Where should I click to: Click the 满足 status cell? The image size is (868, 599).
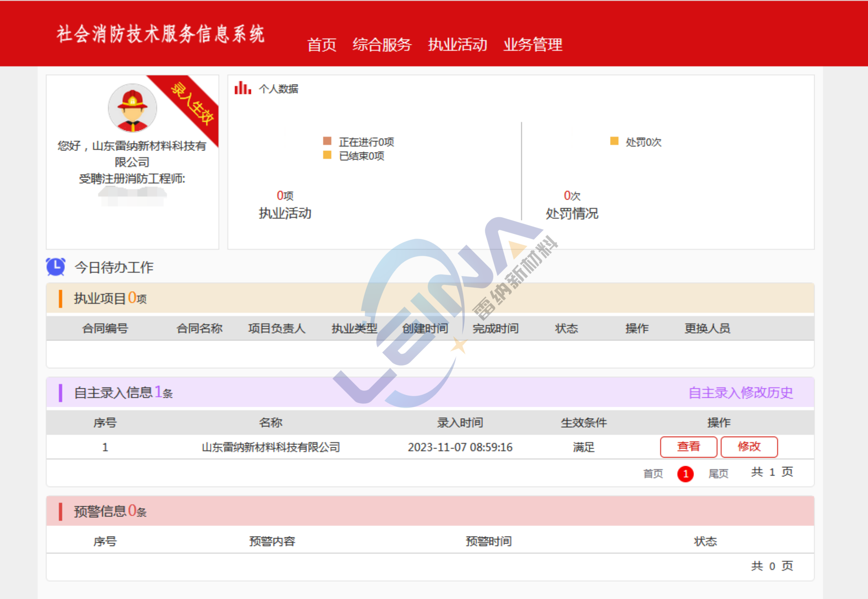coord(584,447)
